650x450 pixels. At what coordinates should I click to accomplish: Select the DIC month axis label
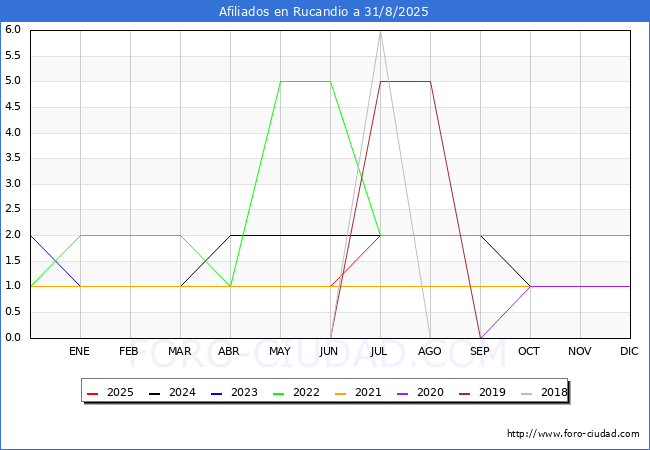(629, 352)
